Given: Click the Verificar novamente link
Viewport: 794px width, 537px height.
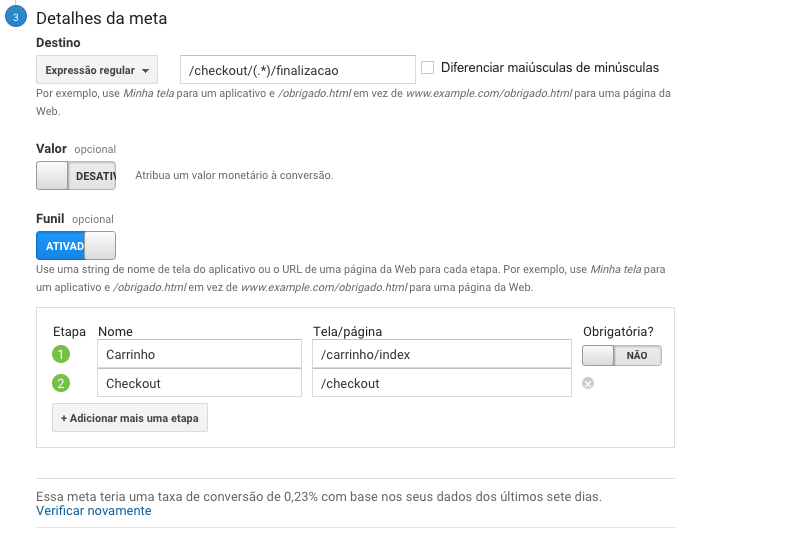Looking at the screenshot, I should click(x=94, y=511).
